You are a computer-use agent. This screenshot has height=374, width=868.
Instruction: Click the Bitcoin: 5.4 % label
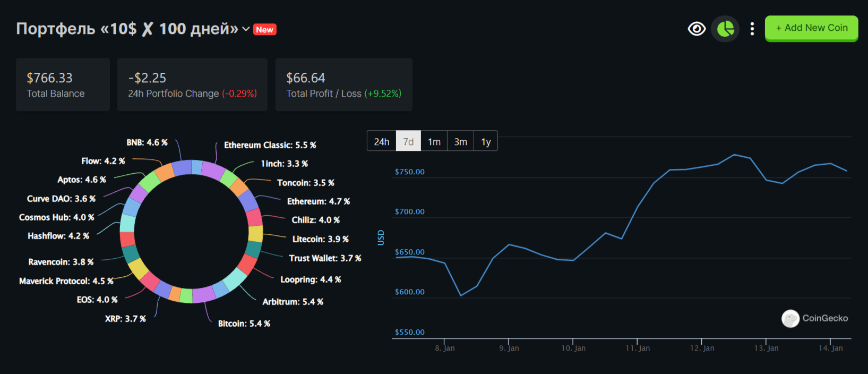[x=244, y=324]
